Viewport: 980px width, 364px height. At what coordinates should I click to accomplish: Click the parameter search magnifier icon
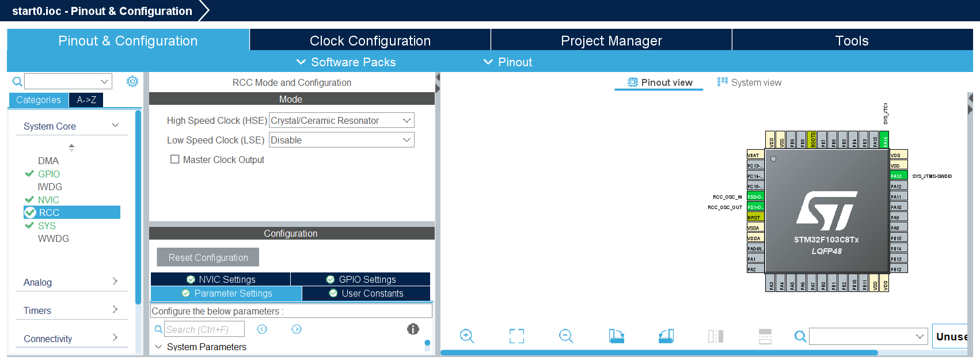coord(158,329)
